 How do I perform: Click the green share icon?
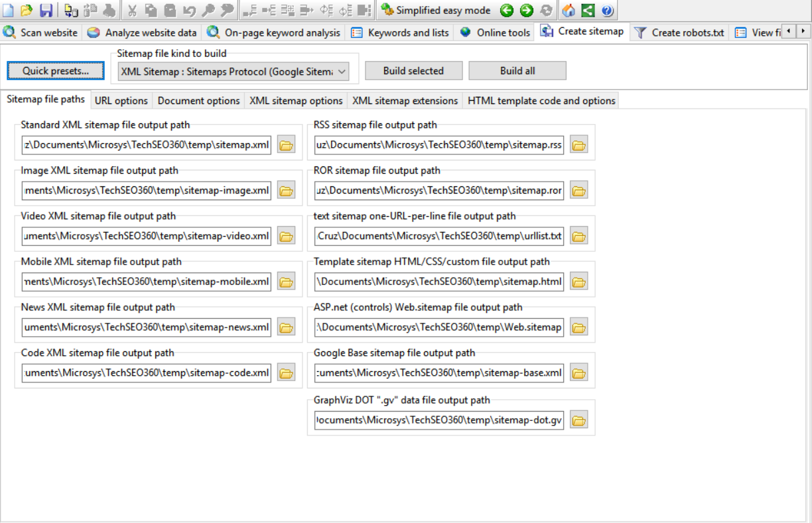[588, 10]
